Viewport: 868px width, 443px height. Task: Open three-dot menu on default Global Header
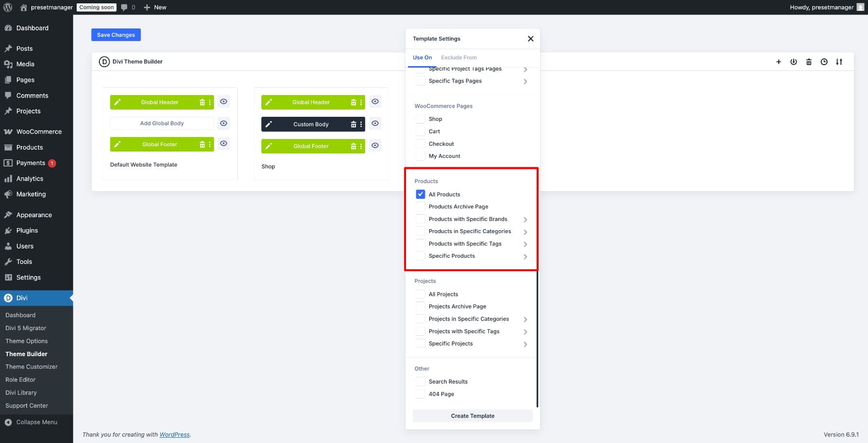point(210,102)
